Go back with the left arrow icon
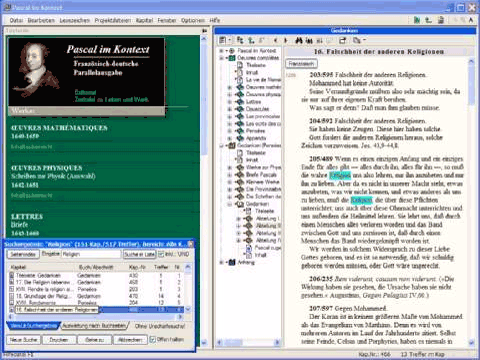This screenshot has height=360, width=480. (x=275, y=40)
